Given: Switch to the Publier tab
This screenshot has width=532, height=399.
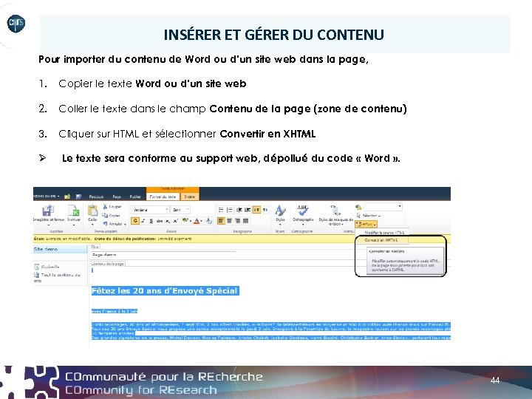Looking at the screenshot, I should point(135,197).
